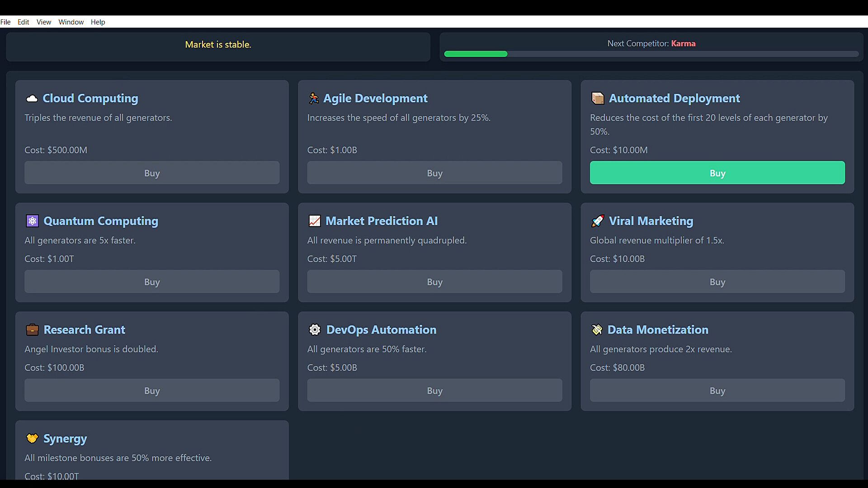Click the Agile Development runner icon
This screenshot has height=488, width=868.
coord(313,99)
